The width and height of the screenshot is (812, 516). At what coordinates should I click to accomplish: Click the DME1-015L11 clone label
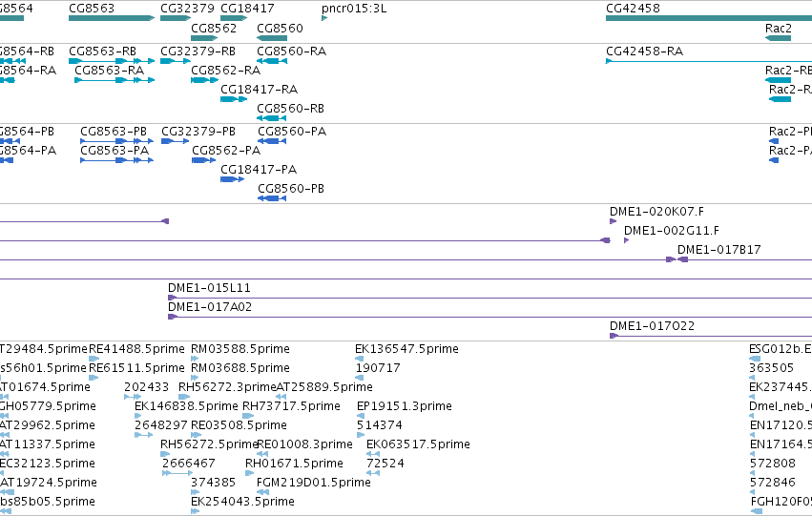coord(209,288)
